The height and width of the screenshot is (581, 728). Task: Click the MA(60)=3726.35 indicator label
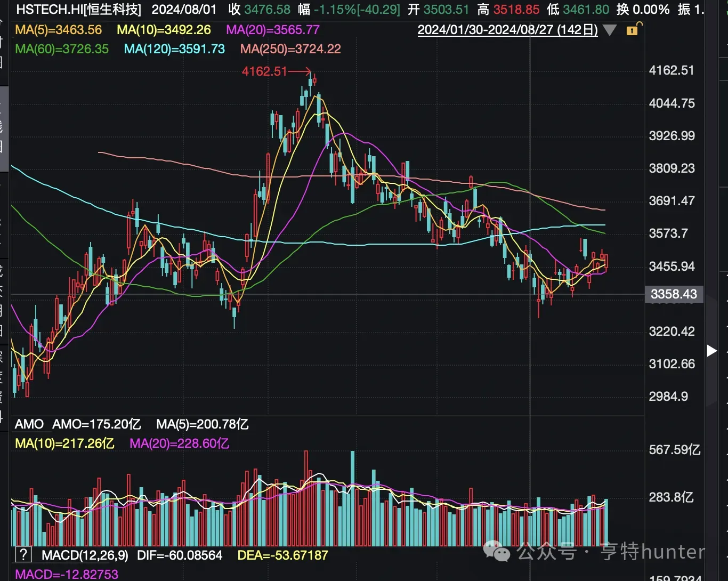tap(62, 49)
